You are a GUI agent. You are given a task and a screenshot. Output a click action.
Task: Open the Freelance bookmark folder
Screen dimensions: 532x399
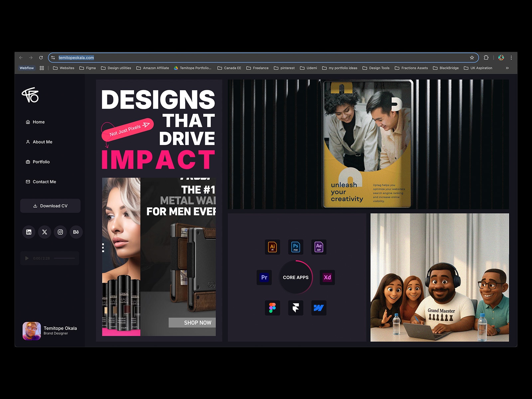point(257,68)
